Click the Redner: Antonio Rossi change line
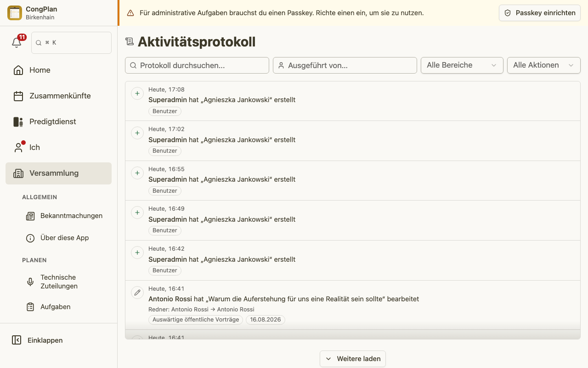The height and width of the screenshot is (368, 588). [201, 310]
